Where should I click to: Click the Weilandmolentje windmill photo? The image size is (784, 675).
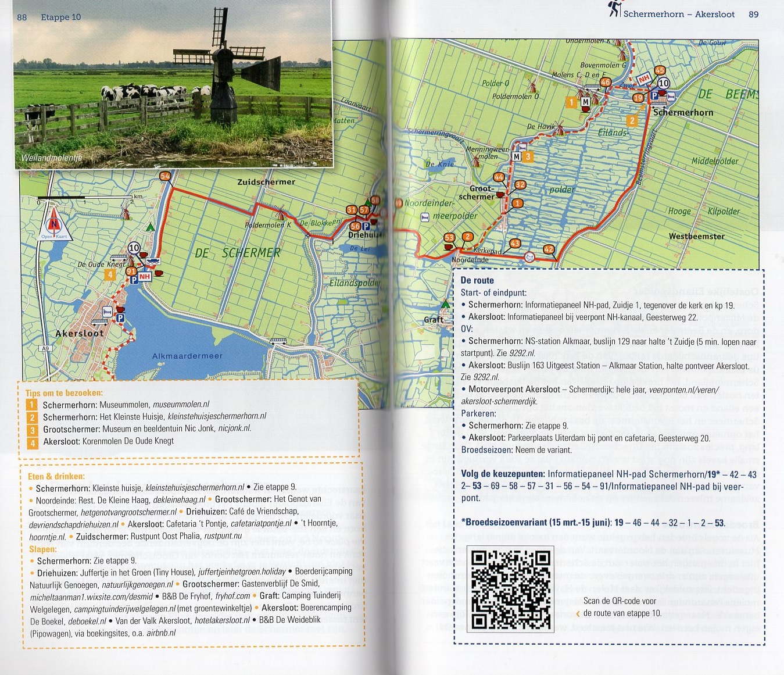pyautogui.click(x=173, y=87)
